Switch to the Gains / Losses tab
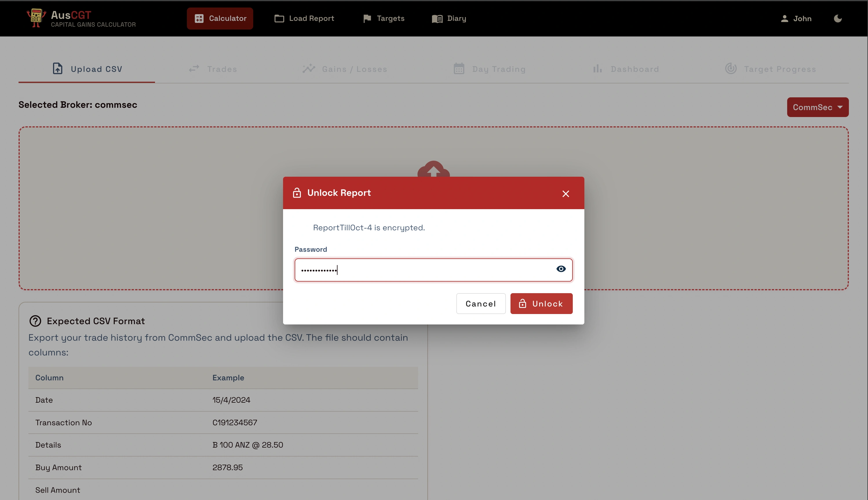The width and height of the screenshot is (868, 500). tap(345, 69)
